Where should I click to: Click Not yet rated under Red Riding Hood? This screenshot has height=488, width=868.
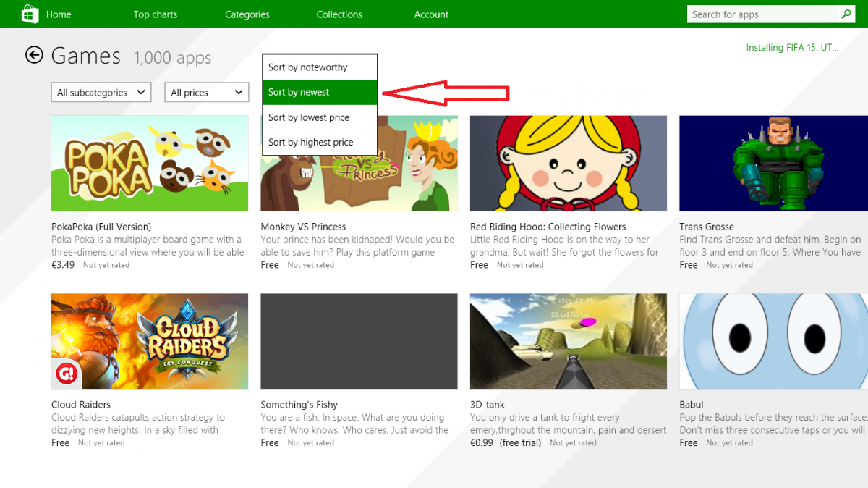pos(520,266)
